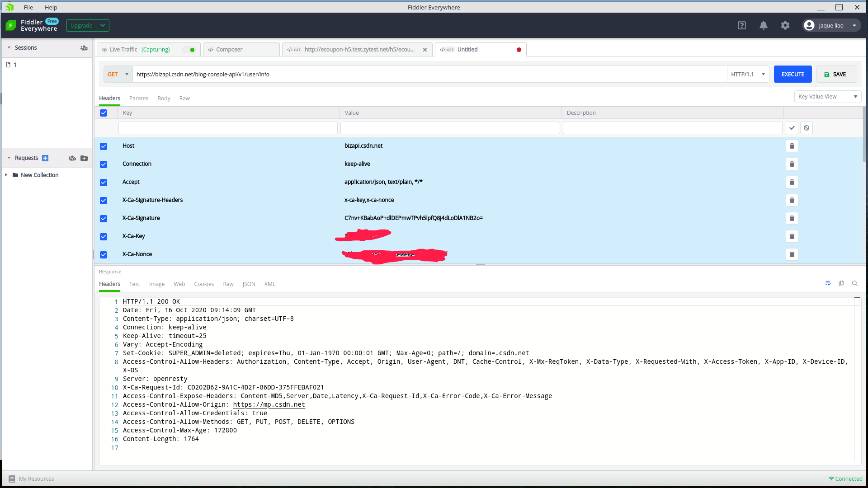This screenshot has height=488, width=868.
Task: Switch to the Composer tab
Action: 241,50
